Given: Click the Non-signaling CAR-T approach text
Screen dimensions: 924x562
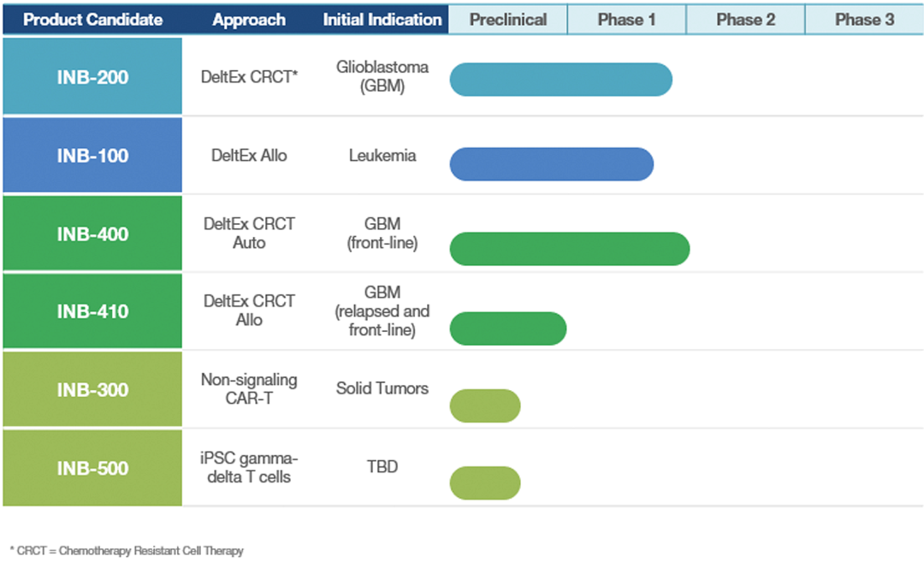Looking at the screenshot, I should click(x=249, y=389).
